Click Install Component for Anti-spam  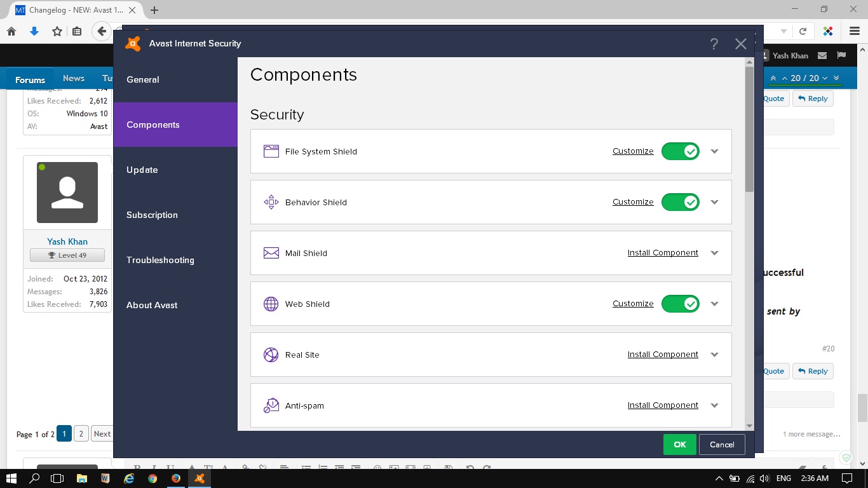click(x=663, y=405)
